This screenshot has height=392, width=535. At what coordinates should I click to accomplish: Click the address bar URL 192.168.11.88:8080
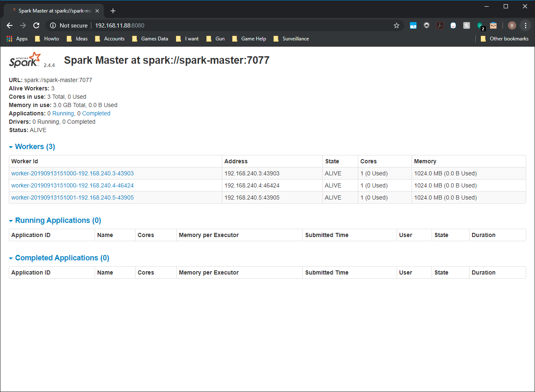click(120, 25)
